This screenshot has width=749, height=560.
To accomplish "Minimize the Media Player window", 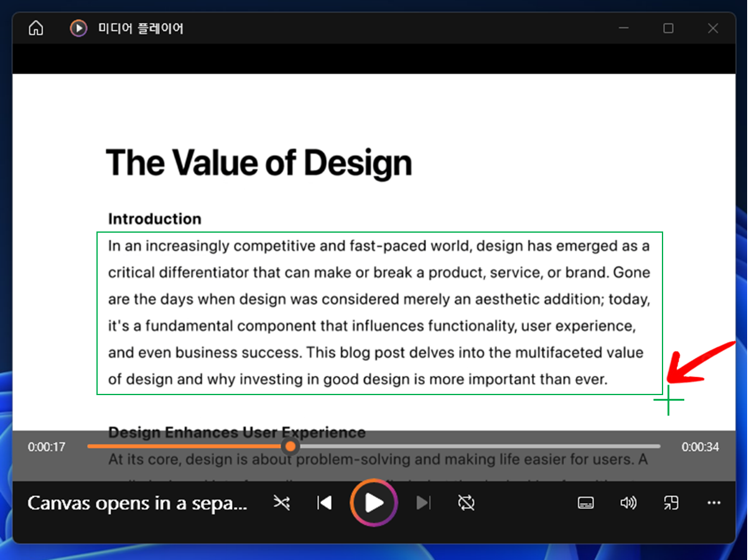I will click(x=623, y=29).
